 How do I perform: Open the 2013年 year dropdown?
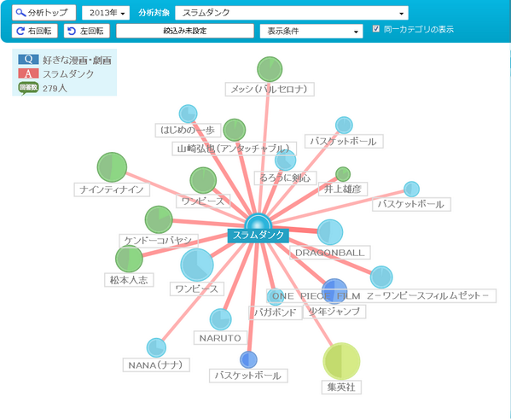[106, 13]
